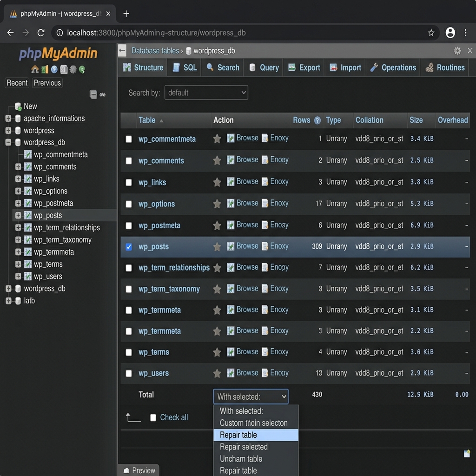Check the wp_commentmeta table checkbox

pyautogui.click(x=129, y=139)
